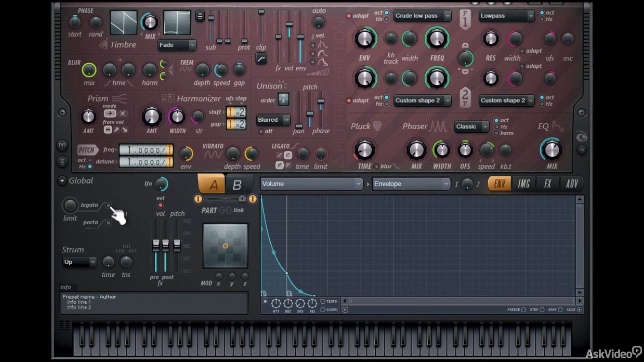Open the Fade timbre blend dropdown
This screenshot has width=644, height=362.
177,45
